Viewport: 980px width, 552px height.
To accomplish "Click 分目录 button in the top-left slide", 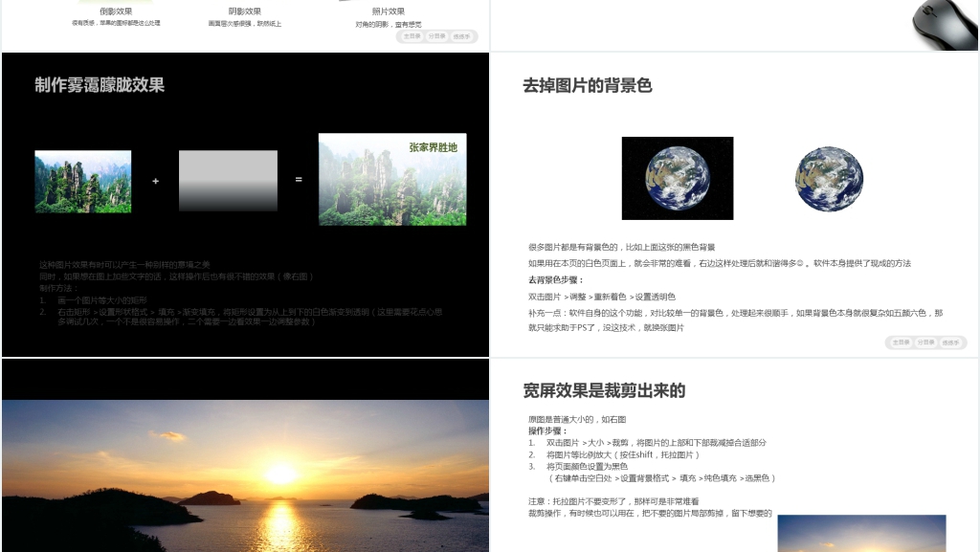I will [x=436, y=36].
